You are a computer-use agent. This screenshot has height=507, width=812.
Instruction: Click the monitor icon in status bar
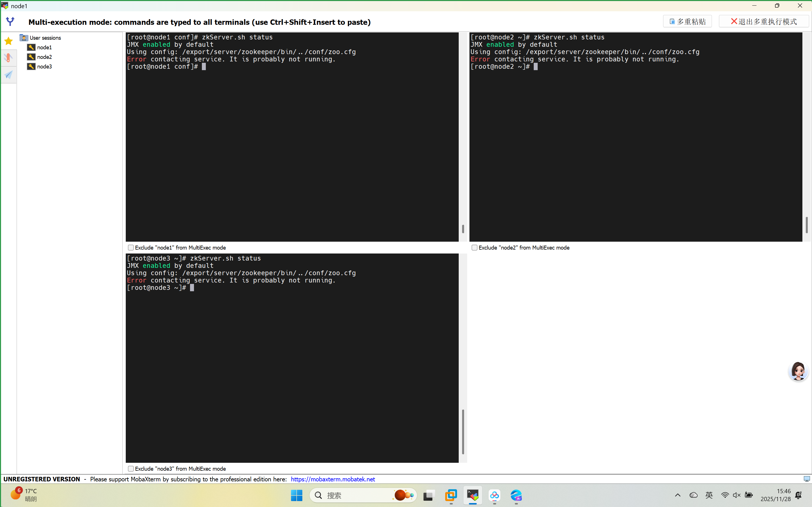click(806, 479)
